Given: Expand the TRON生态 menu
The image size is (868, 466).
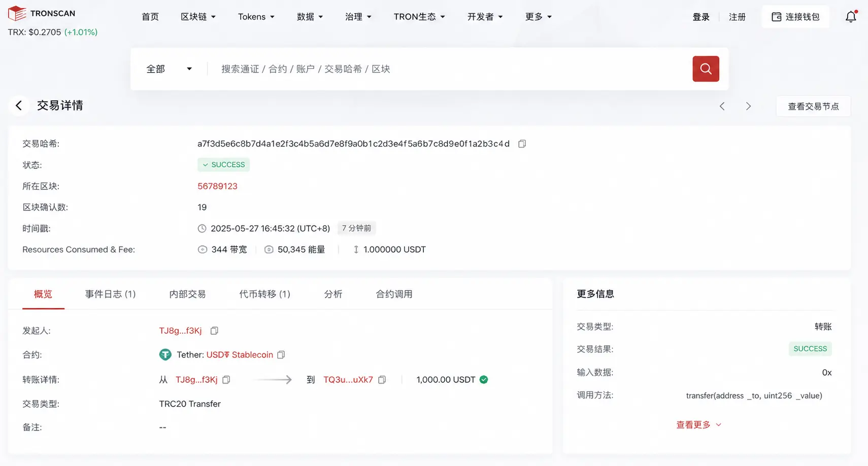Looking at the screenshot, I should point(419,17).
